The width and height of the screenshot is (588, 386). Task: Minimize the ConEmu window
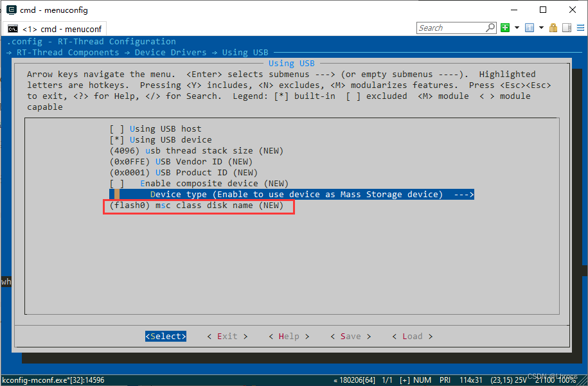513,10
